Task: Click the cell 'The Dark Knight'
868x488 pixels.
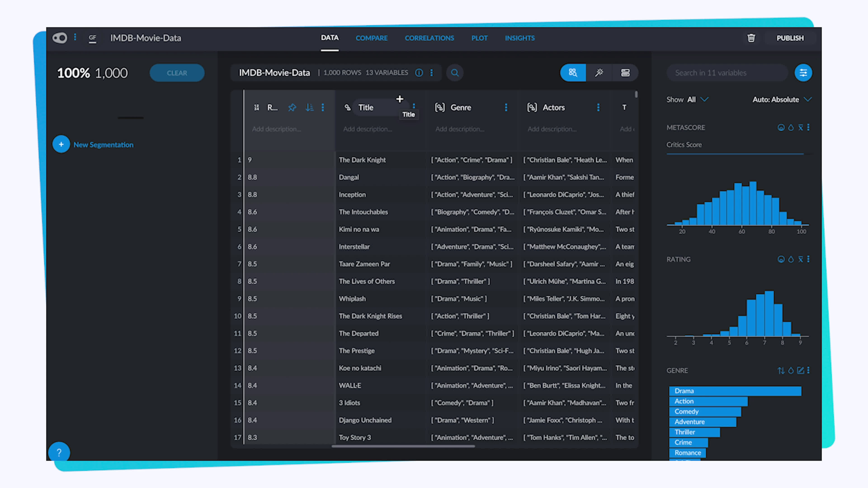Action: (362, 160)
